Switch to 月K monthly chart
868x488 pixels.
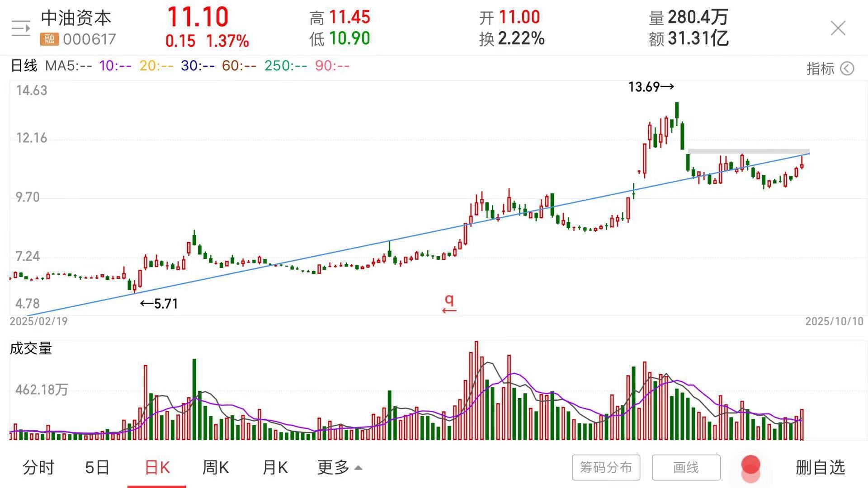tap(275, 467)
